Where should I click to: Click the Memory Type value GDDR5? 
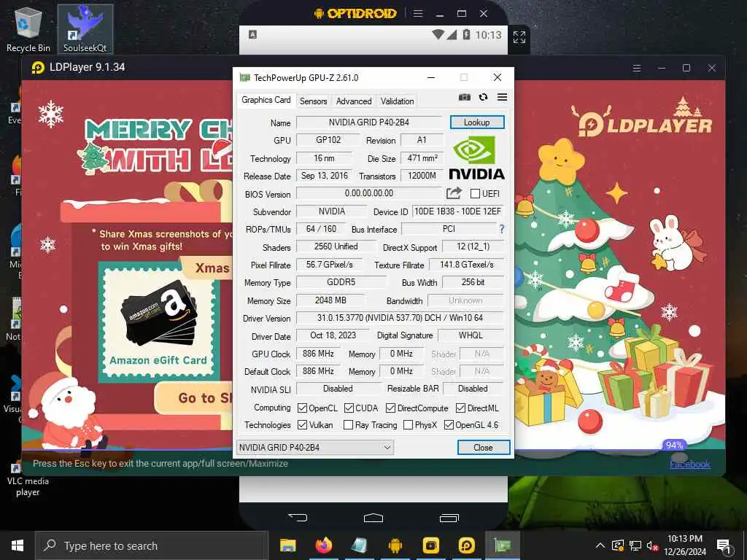pos(341,282)
